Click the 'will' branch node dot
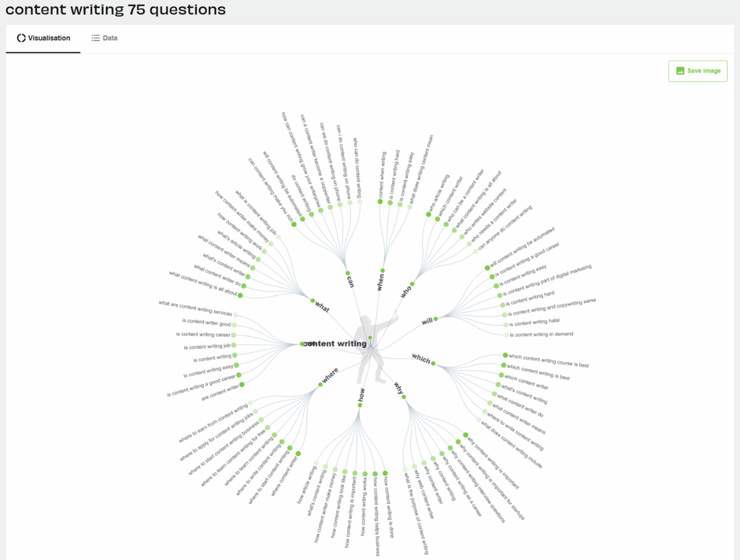Screen dimensions: 740x560 point(436,319)
